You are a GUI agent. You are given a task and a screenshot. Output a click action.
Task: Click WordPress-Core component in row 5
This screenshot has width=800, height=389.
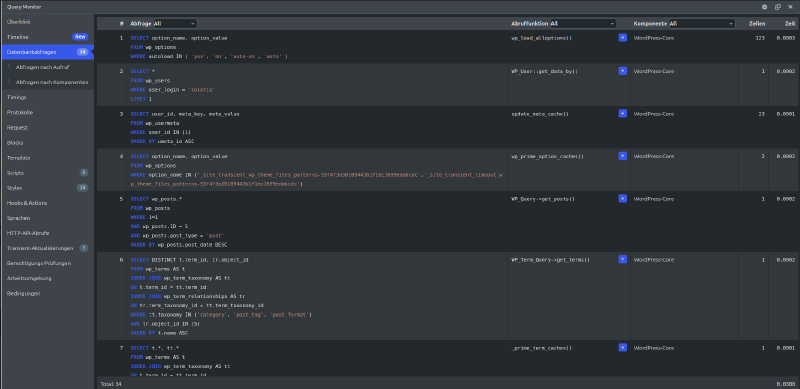654,199
